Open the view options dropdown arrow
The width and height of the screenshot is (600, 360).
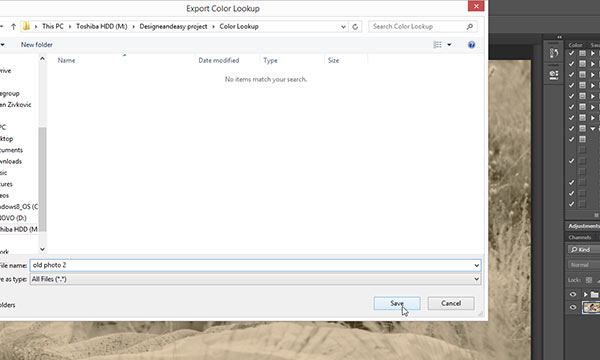click(449, 45)
